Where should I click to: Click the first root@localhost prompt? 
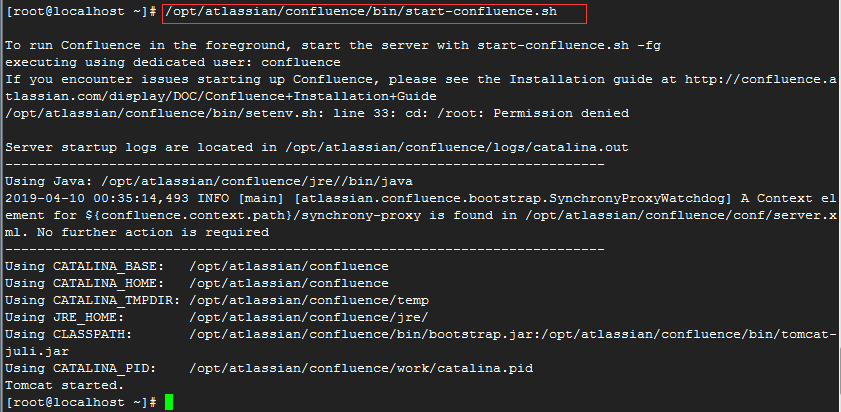(x=81, y=12)
